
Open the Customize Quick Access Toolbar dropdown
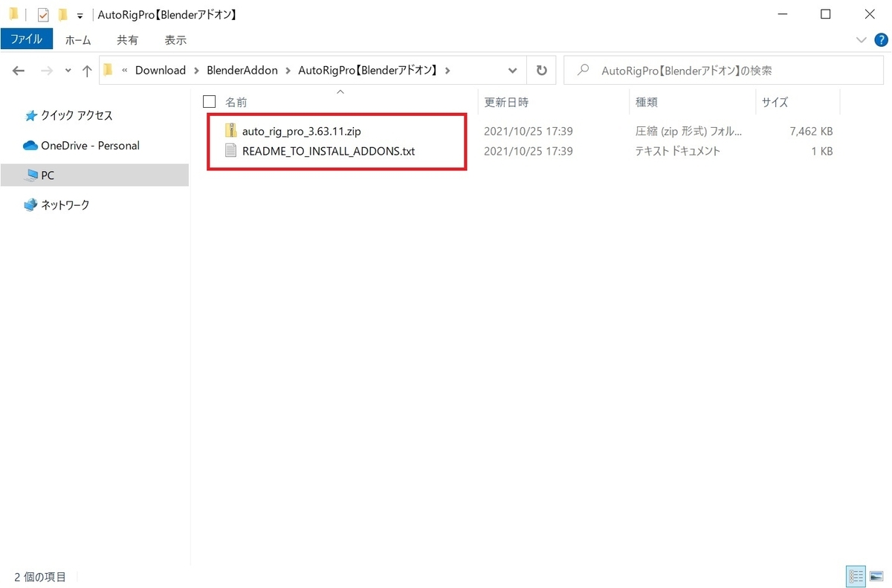pos(80,16)
